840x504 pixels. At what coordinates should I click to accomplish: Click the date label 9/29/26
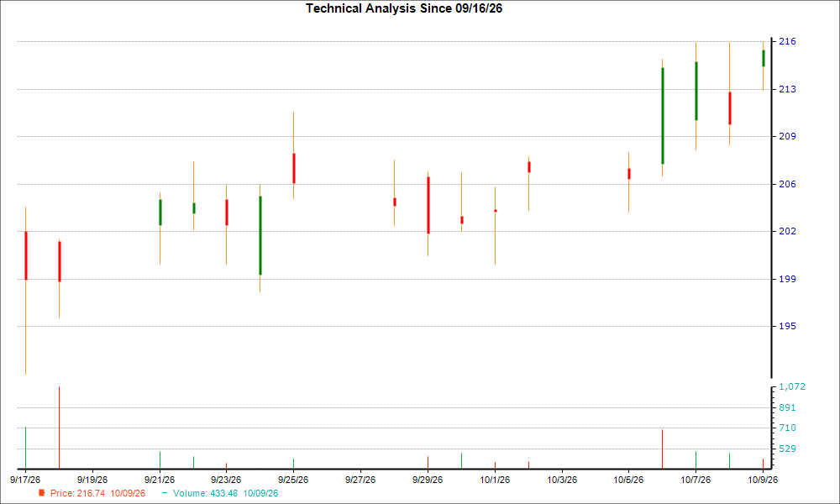point(428,480)
